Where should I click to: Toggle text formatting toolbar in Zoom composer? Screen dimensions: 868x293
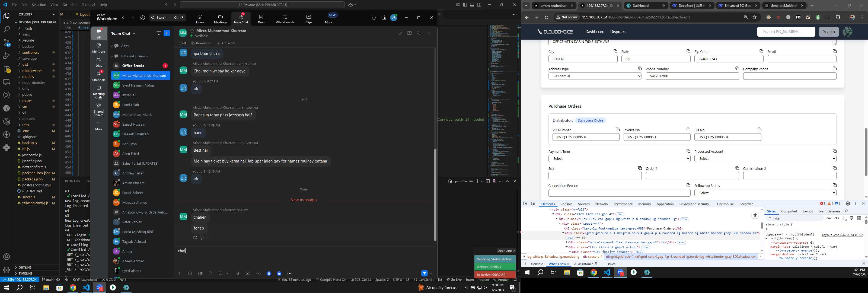[x=180, y=273]
